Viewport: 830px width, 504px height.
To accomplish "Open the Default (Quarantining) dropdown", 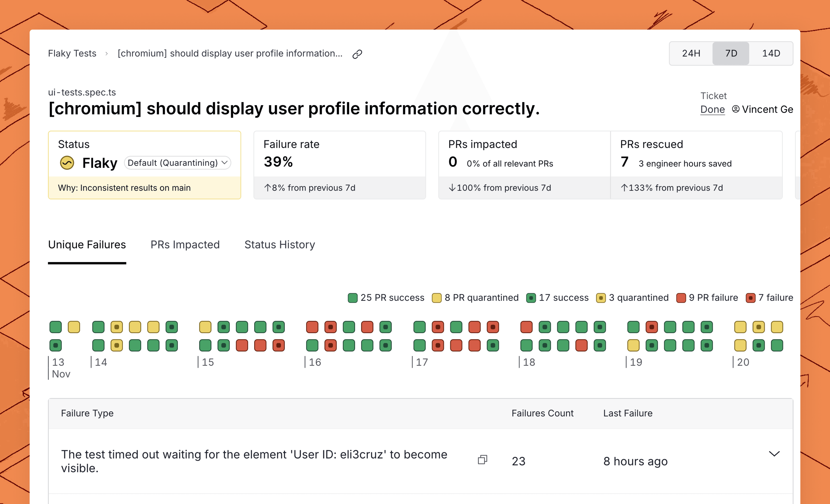I will click(177, 163).
